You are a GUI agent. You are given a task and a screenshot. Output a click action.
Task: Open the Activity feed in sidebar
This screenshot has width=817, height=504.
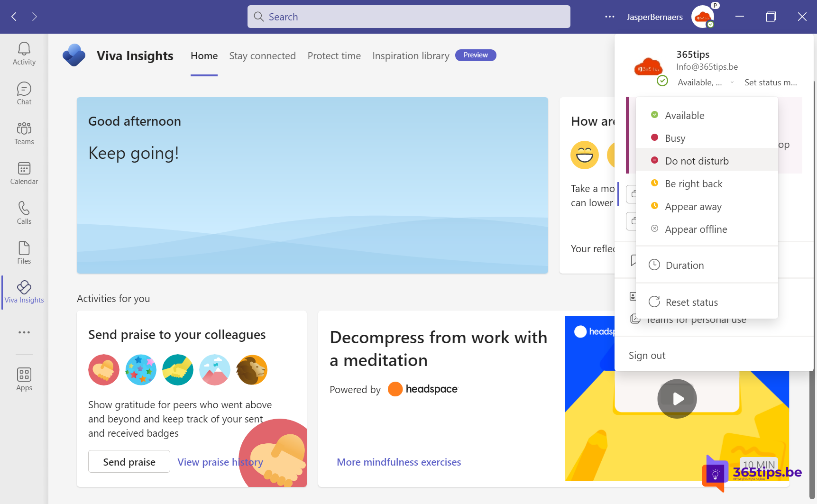point(24,54)
